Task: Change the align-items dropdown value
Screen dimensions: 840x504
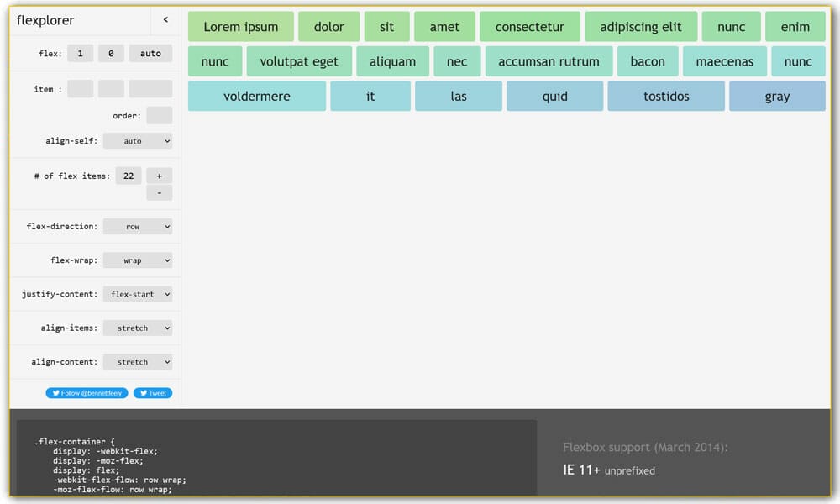Action: (138, 328)
